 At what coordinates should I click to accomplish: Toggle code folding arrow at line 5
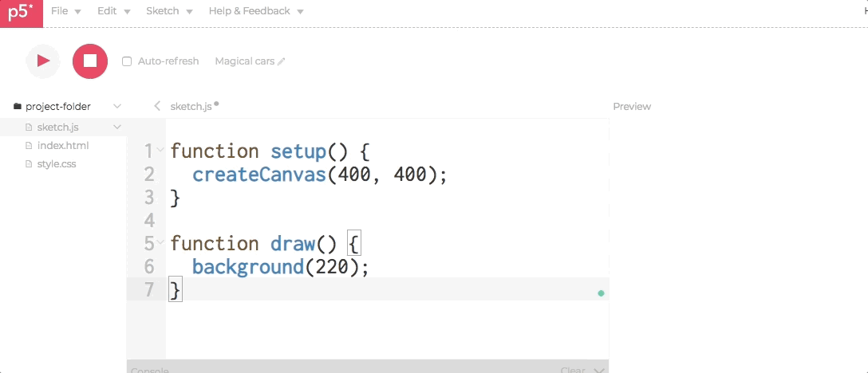click(x=161, y=241)
